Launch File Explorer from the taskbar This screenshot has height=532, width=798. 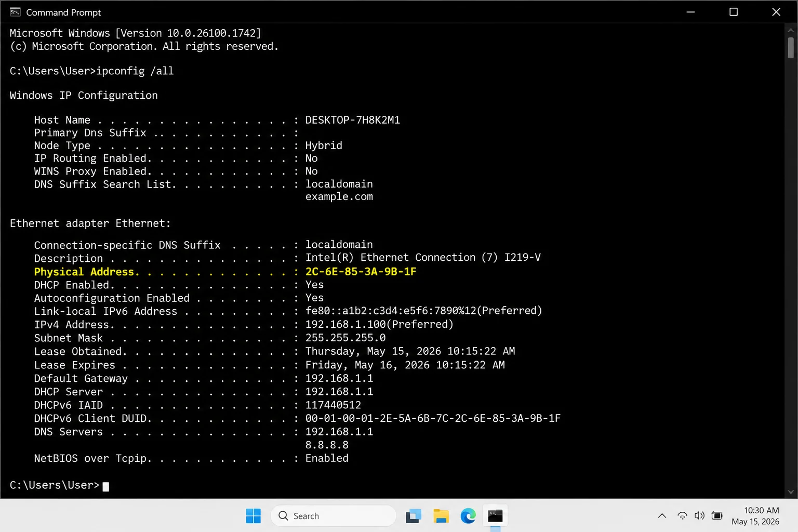(x=441, y=516)
